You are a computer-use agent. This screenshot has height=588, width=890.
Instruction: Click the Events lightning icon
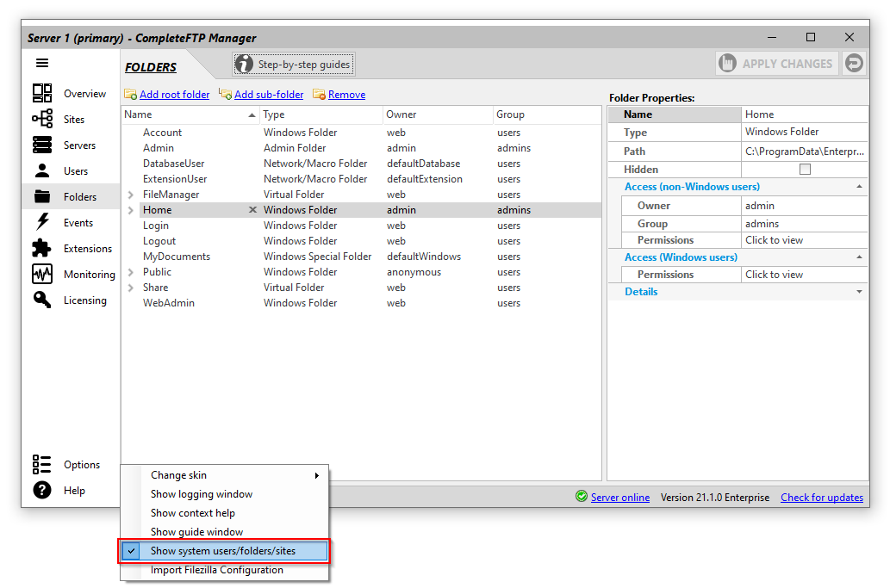(x=42, y=222)
